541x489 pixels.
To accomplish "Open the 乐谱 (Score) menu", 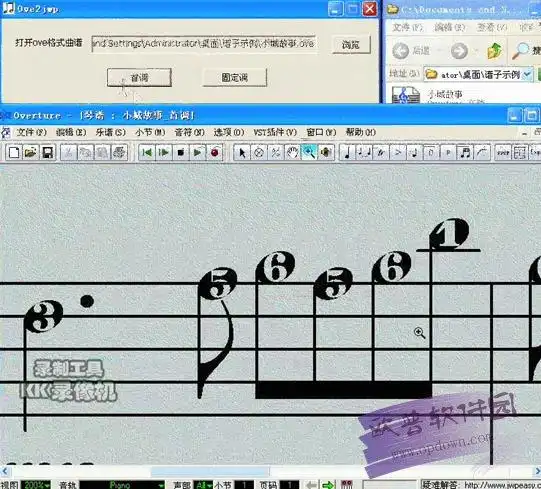I will [110, 133].
